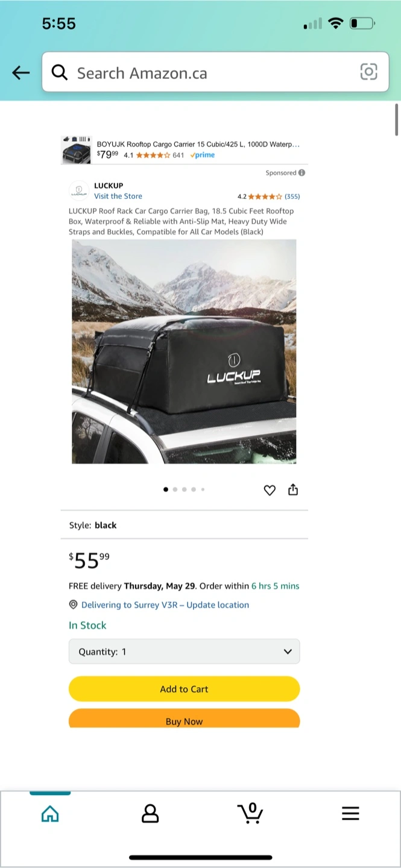401x868 pixels.
Task: Tap the magnifying glass search icon
Action: click(x=59, y=73)
